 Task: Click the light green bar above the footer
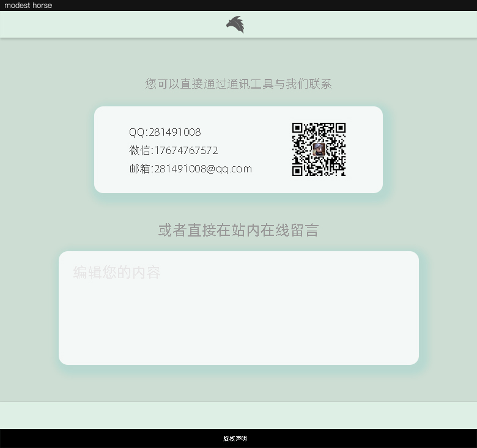click(x=239, y=416)
